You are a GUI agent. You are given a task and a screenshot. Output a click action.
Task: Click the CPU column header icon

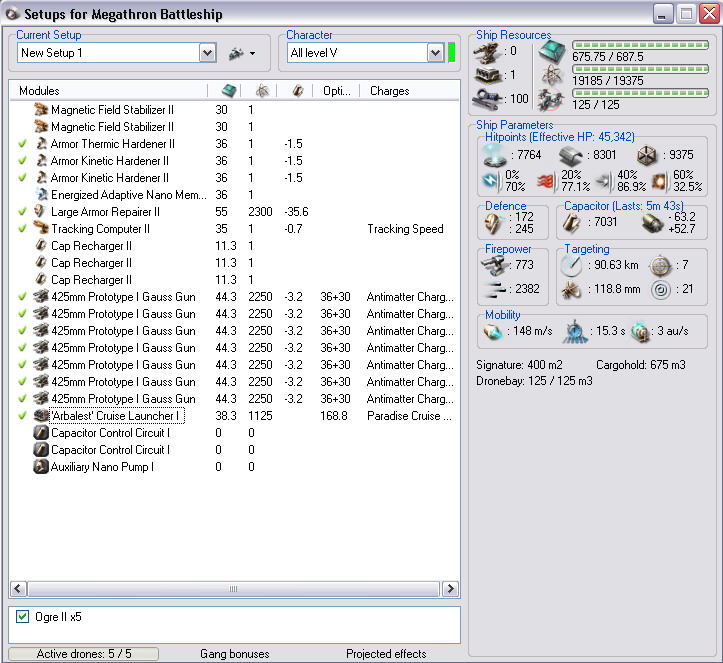pos(229,91)
